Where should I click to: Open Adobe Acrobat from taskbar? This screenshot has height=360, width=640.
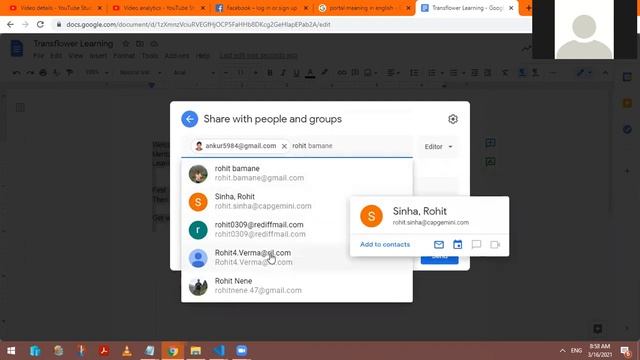pos(104,351)
